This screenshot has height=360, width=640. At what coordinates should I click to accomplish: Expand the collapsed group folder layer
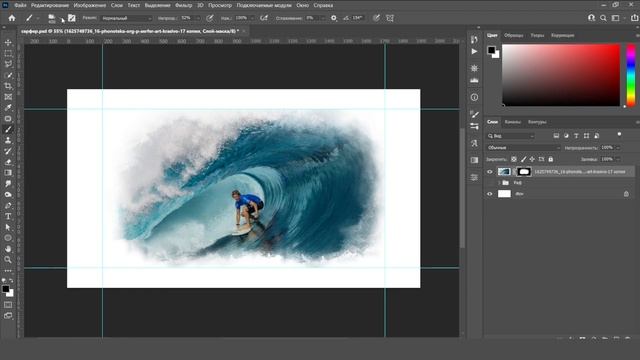click(x=499, y=183)
